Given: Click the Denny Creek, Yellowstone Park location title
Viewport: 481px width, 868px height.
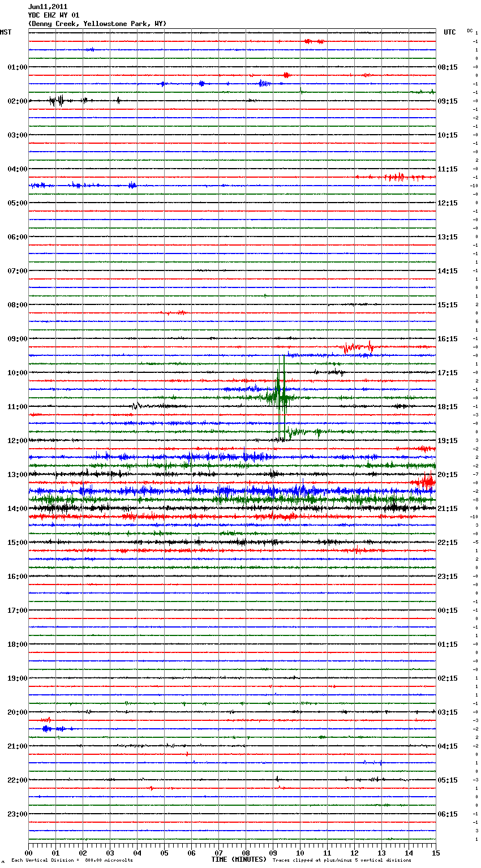Looking at the screenshot, I should 97,24.
